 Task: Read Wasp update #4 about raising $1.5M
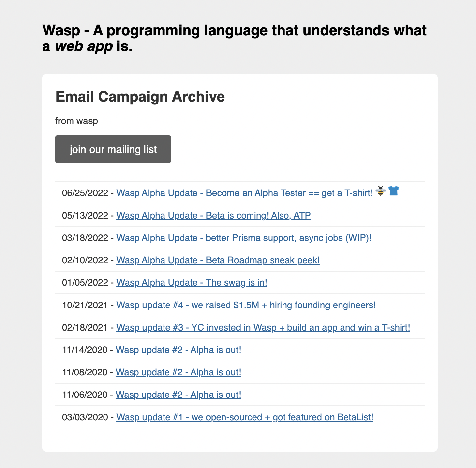(x=246, y=305)
